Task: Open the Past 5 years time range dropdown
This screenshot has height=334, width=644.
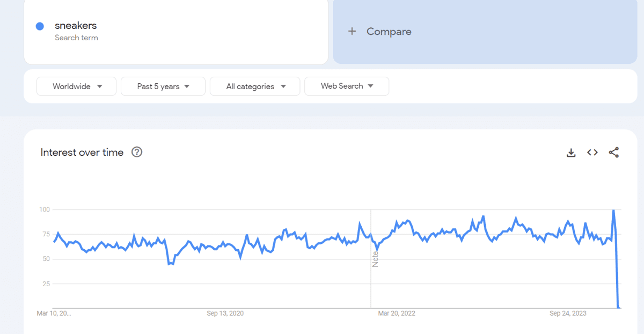Action: click(163, 86)
